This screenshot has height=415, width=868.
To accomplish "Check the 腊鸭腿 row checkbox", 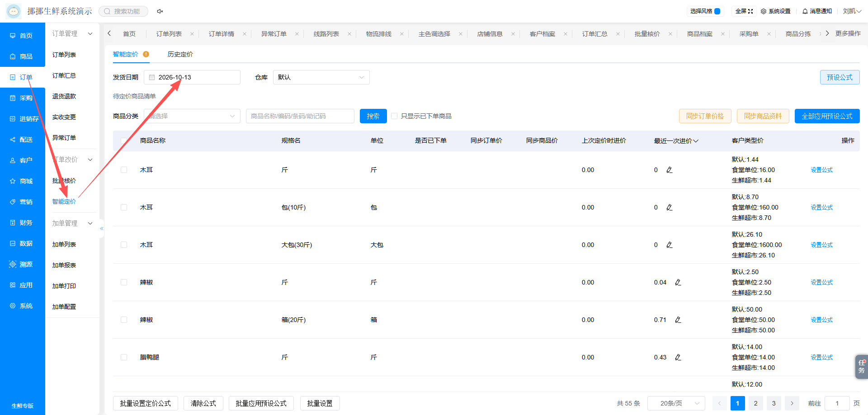I will 124,357.
